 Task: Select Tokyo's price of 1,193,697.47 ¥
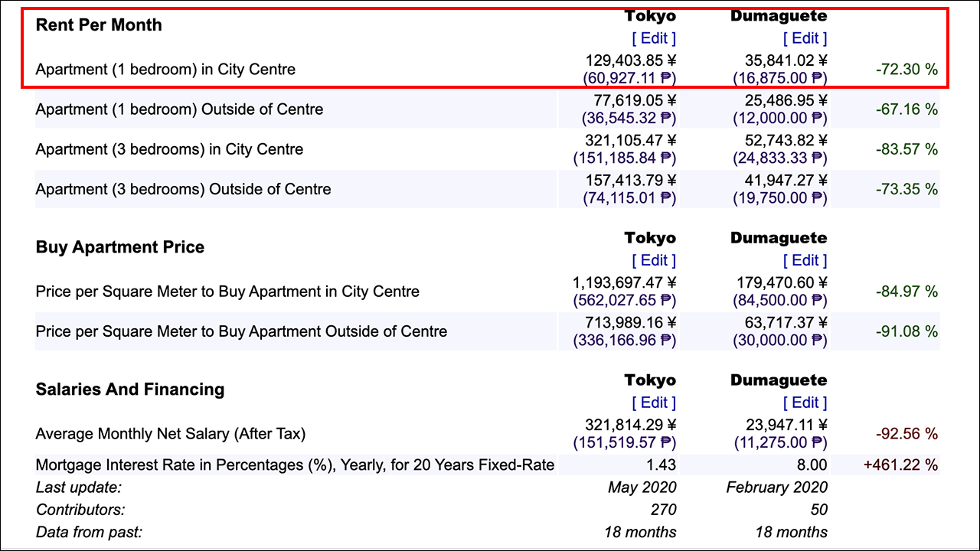625,283
